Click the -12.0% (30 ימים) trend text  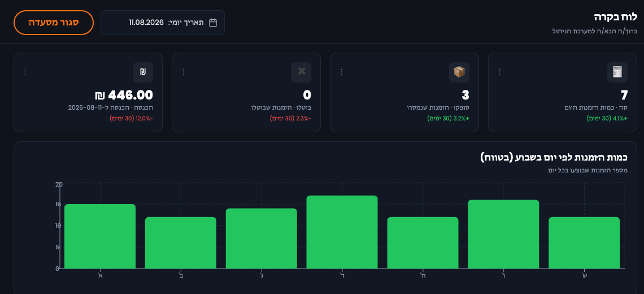pyautogui.click(x=132, y=118)
